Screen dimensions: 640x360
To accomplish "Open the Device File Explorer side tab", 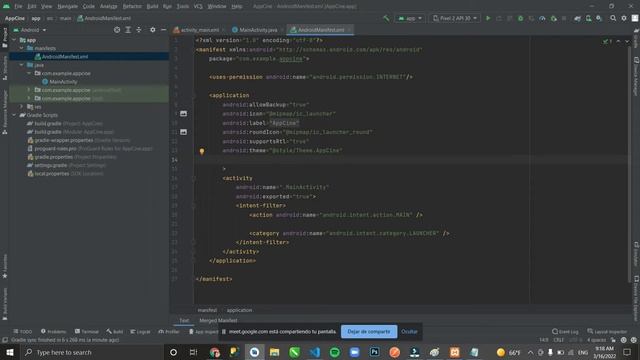I will [636, 297].
